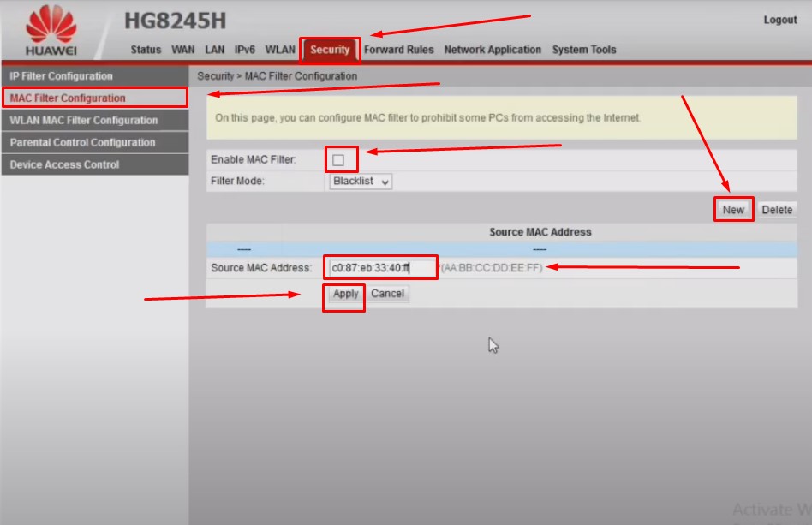
Task: Click the Security > MAC Filter Configuration breadcrumb
Action: pos(277,76)
